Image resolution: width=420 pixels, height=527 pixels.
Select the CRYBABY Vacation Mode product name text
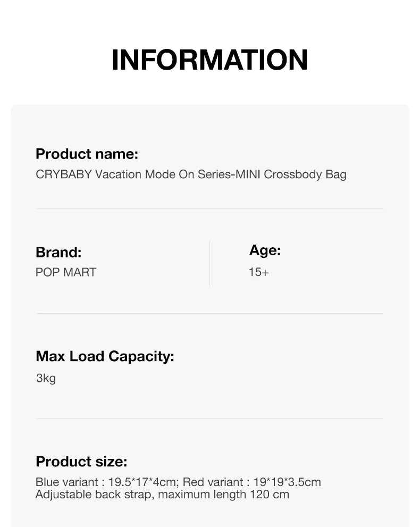(190, 174)
